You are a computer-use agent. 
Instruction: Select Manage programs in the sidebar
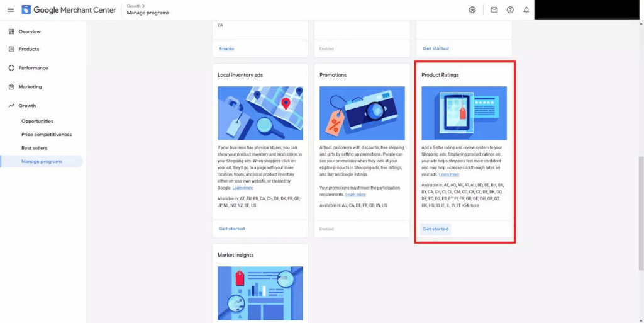click(x=42, y=161)
